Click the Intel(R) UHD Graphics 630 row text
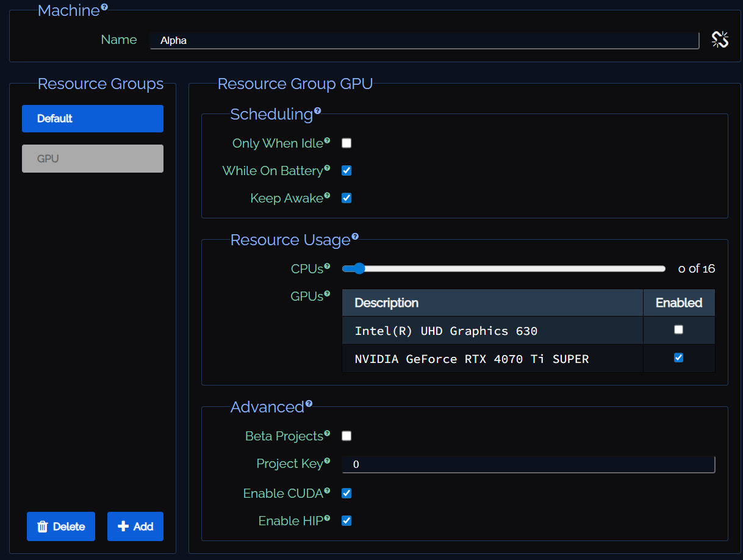The height and width of the screenshot is (560, 743). [446, 331]
